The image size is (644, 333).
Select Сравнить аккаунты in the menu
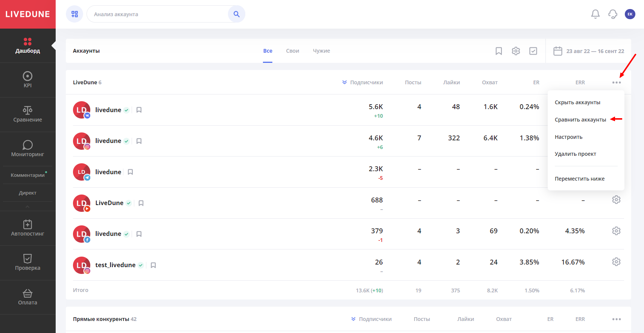pyautogui.click(x=580, y=120)
